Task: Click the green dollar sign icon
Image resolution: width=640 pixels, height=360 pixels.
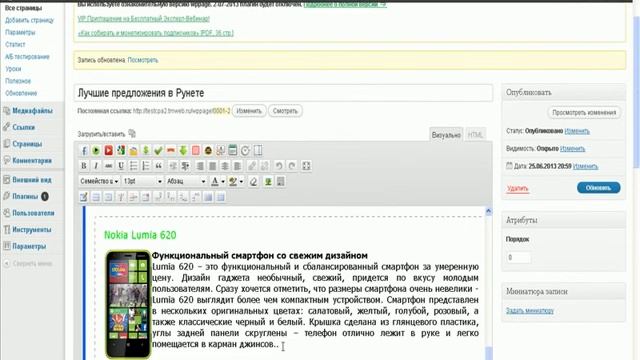Action: pos(146,151)
